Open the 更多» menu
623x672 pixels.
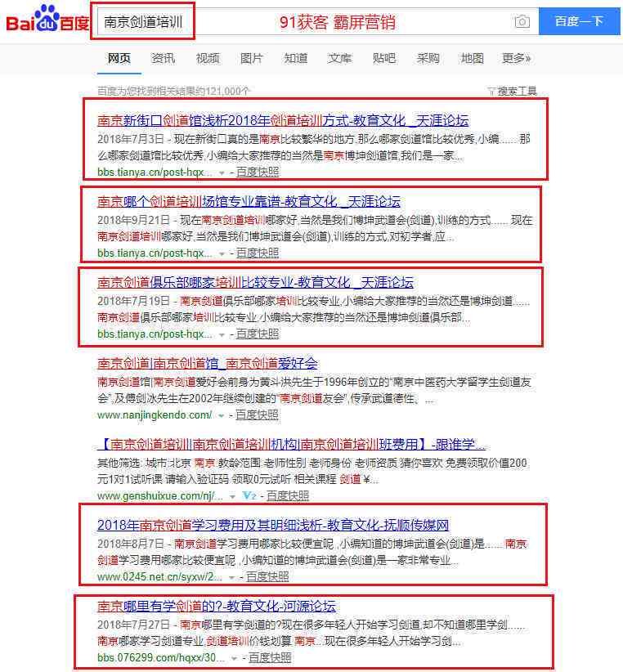click(517, 58)
